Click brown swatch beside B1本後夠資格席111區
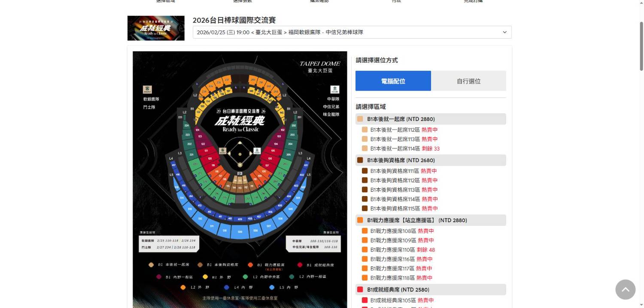The height and width of the screenshot is (308, 644). coord(365,171)
